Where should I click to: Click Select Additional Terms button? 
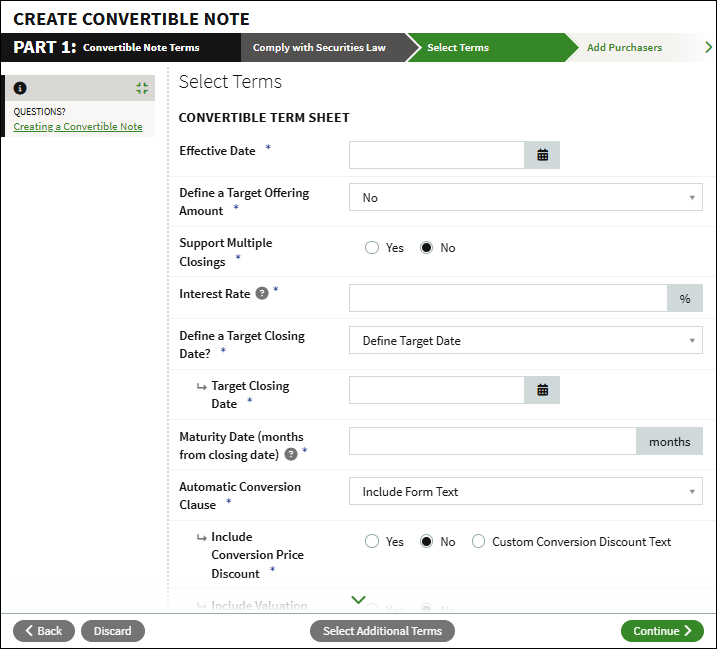[x=382, y=631]
